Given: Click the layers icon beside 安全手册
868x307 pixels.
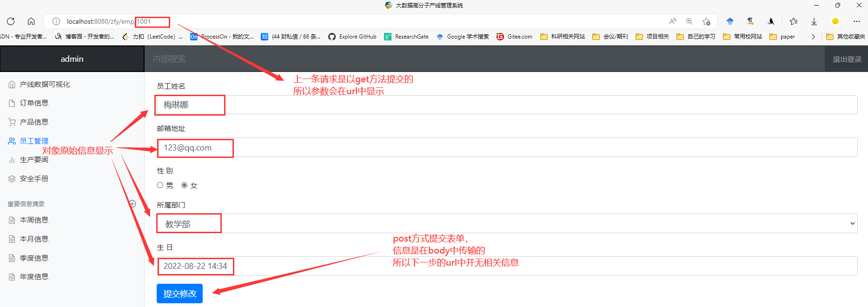Looking at the screenshot, I should coord(12,179).
